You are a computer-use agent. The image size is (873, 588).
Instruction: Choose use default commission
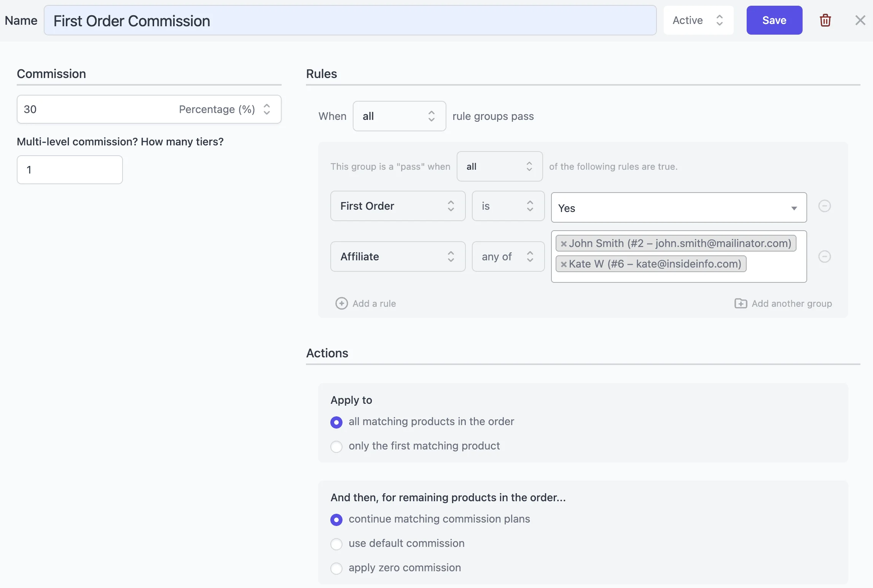[x=336, y=544]
